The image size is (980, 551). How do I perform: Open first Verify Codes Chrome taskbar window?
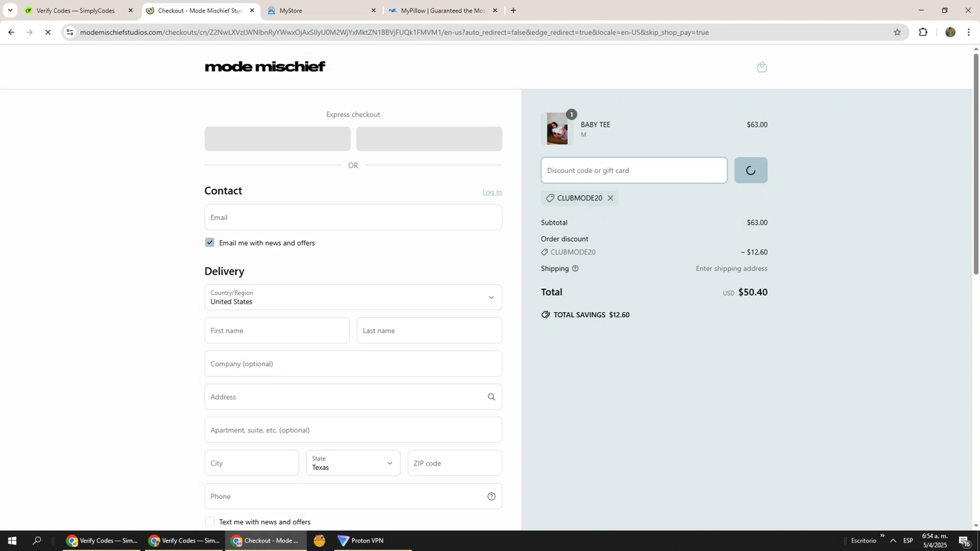click(x=102, y=541)
